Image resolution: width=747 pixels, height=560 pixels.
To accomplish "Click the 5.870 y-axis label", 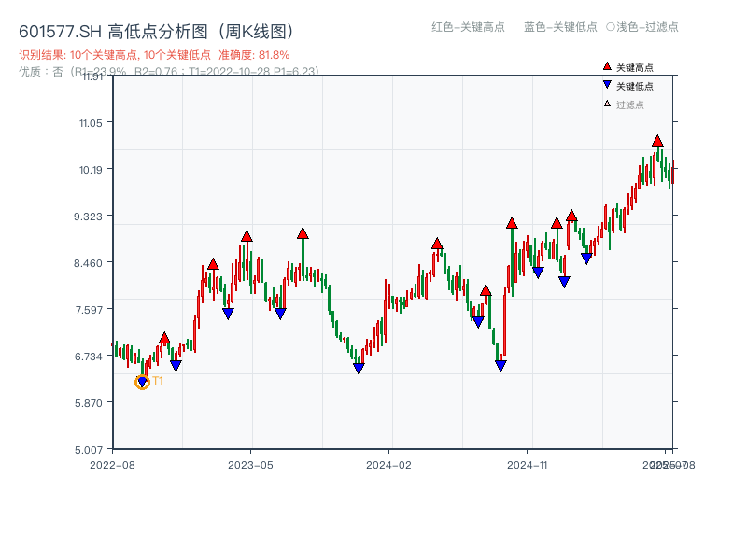I will 88,403.
